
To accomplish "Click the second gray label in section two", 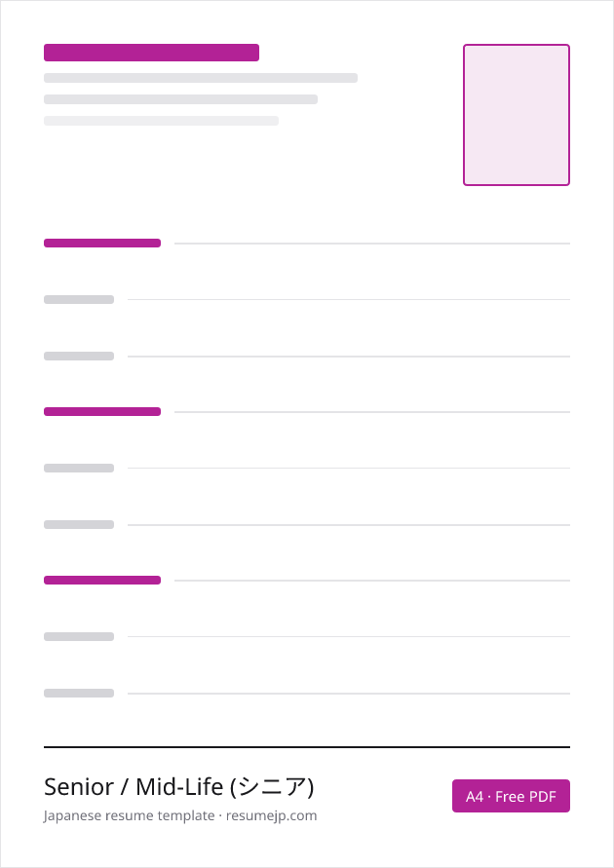I will click(x=79, y=524).
